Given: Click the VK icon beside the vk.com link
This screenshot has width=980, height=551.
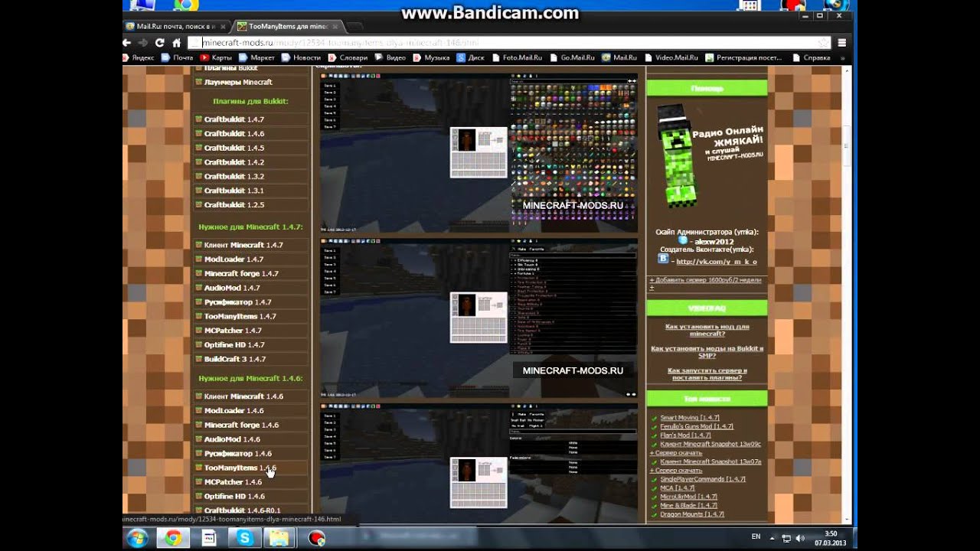Looking at the screenshot, I should [x=663, y=259].
